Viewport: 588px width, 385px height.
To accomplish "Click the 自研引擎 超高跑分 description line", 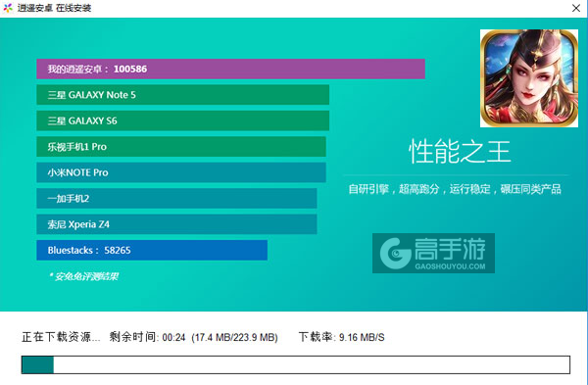I will click(455, 189).
